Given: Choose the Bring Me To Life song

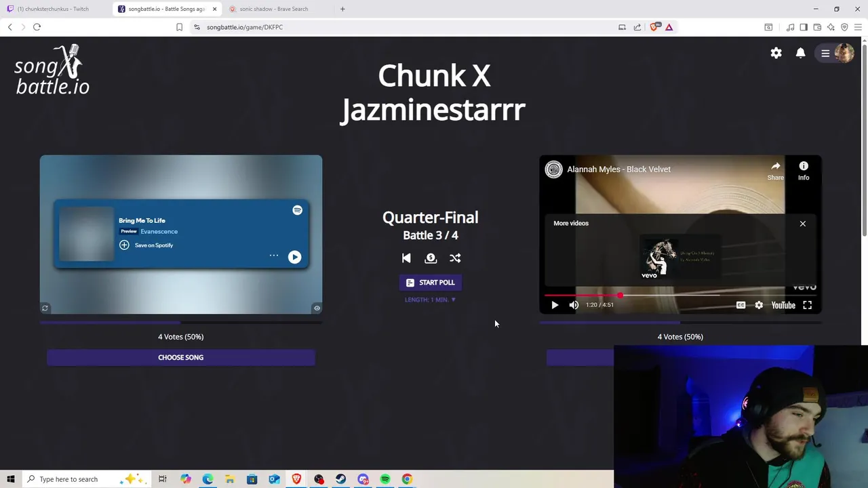Looking at the screenshot, I should (181, 357).
